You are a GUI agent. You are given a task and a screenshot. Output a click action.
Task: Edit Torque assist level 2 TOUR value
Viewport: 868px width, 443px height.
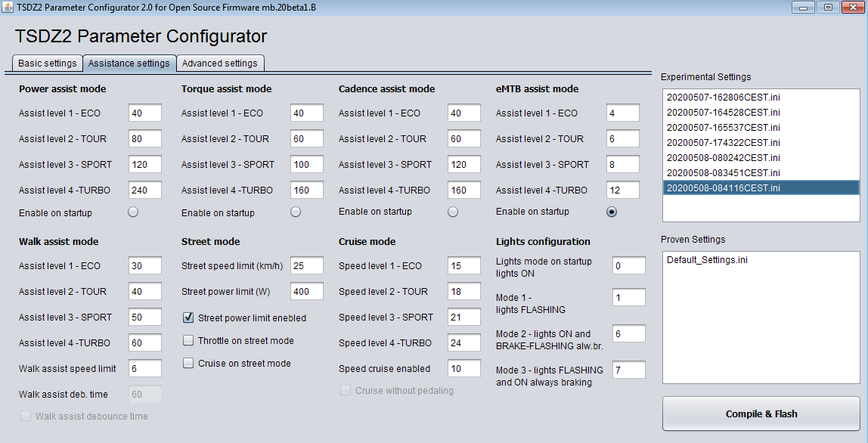tap(307, 138)
